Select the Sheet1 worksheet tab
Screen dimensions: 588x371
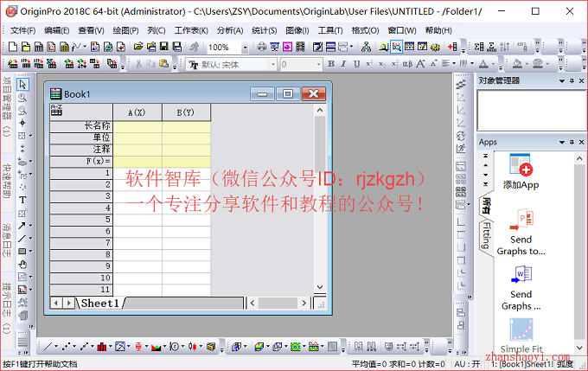(x=100, y=303)
